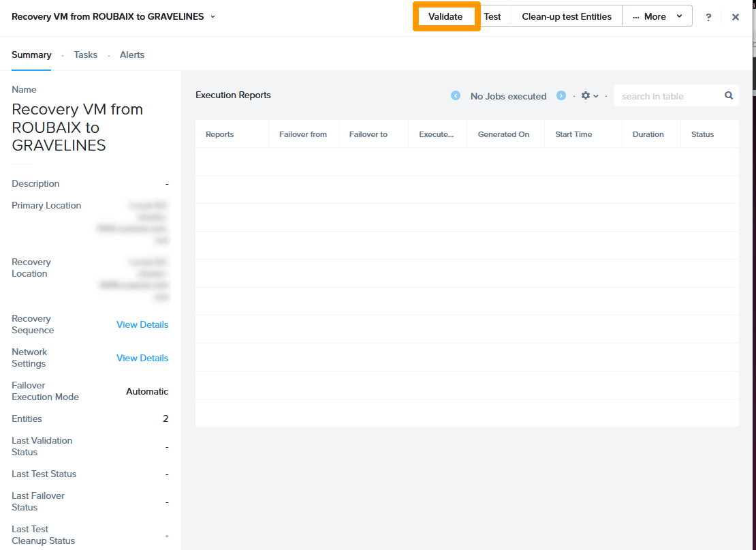Open the table settings gear menu

pos(589,96)
